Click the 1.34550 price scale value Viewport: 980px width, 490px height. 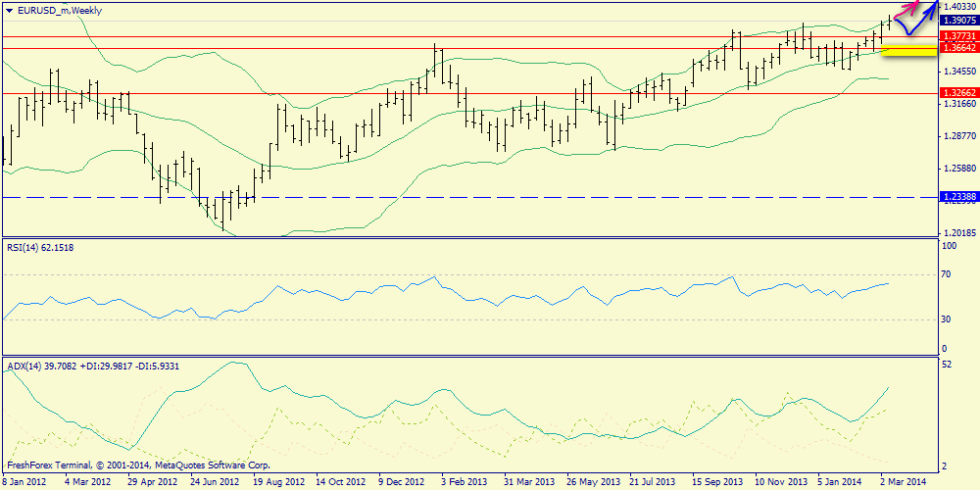click(958, 71)
